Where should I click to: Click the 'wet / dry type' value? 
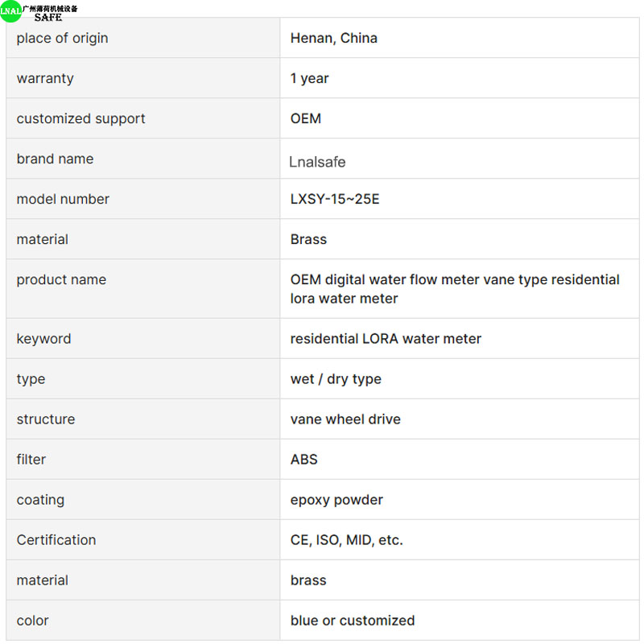coord(336,378)
